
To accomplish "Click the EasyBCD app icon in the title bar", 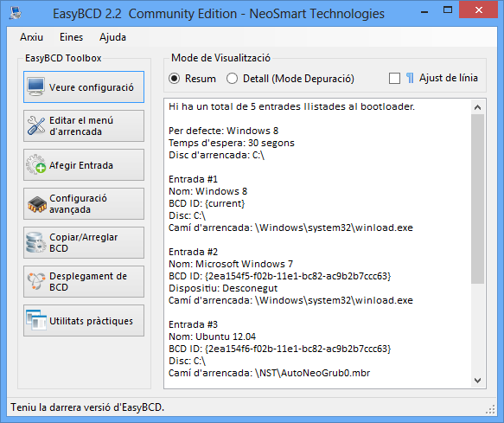I will point(15,13).
